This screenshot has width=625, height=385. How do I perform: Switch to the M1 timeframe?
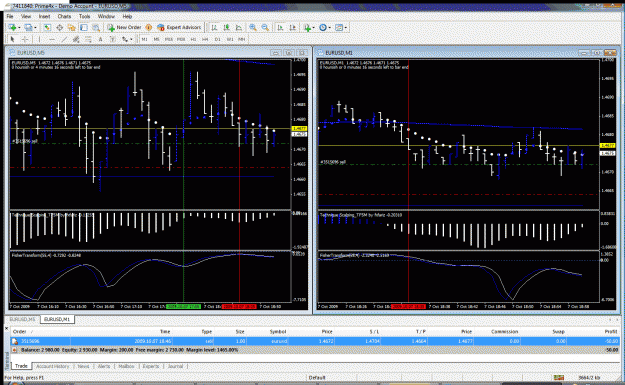click(144, 39)
